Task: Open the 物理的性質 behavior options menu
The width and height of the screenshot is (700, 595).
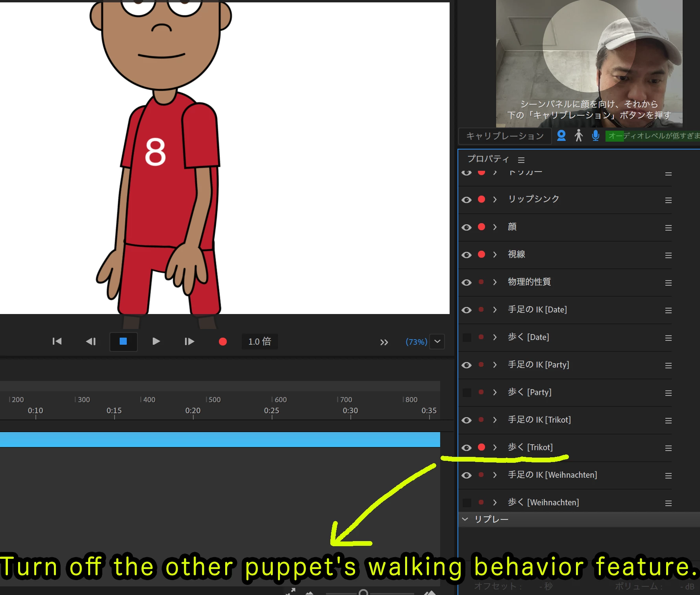Action: tap(668, 283)
